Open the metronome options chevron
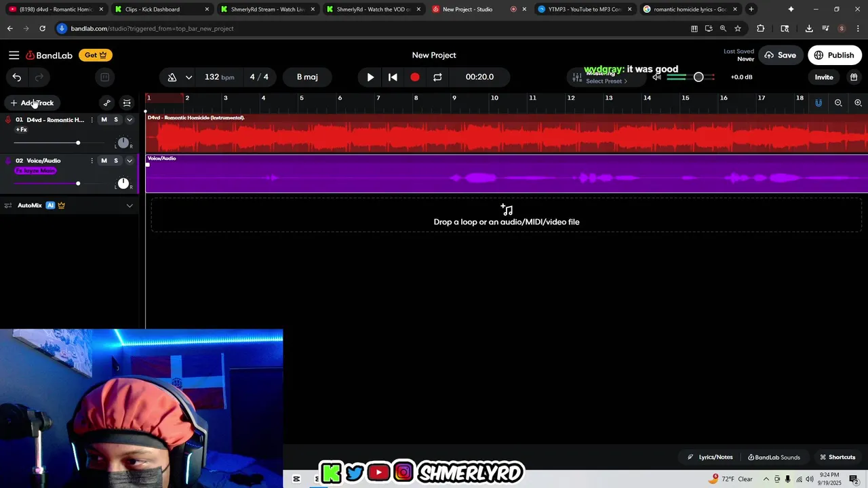This screenshot has height=488, width=868. click(x=189, y=77)
